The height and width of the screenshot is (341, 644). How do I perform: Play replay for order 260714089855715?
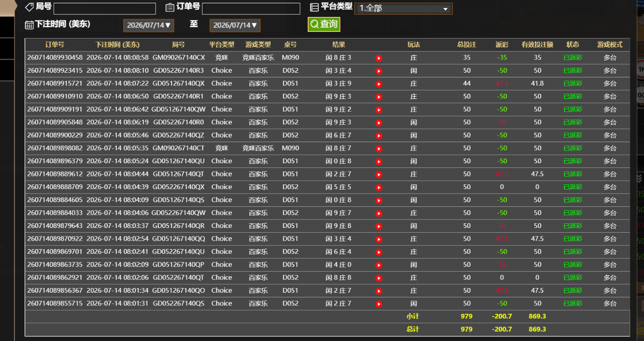pyautogui.click(x=379, y=304)
